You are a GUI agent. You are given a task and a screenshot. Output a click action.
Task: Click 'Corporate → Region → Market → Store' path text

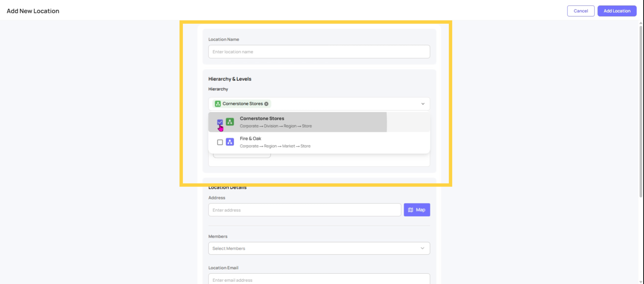[x=275, y=146]
